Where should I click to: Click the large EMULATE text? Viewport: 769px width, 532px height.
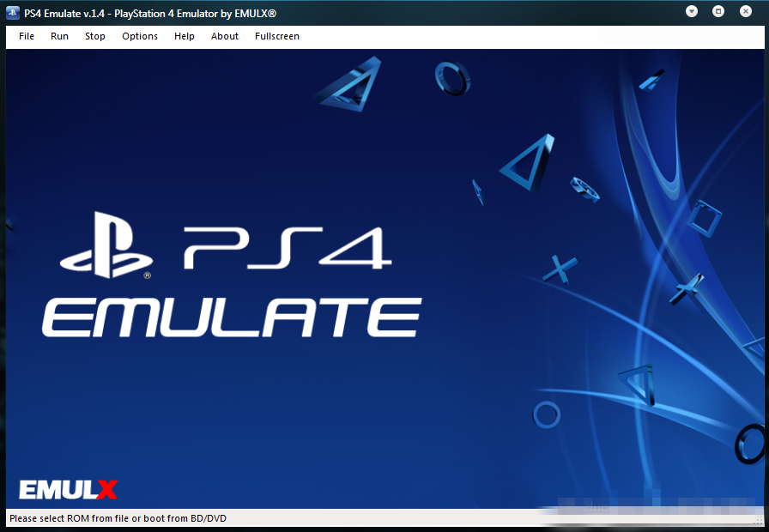tap(232, 317)
